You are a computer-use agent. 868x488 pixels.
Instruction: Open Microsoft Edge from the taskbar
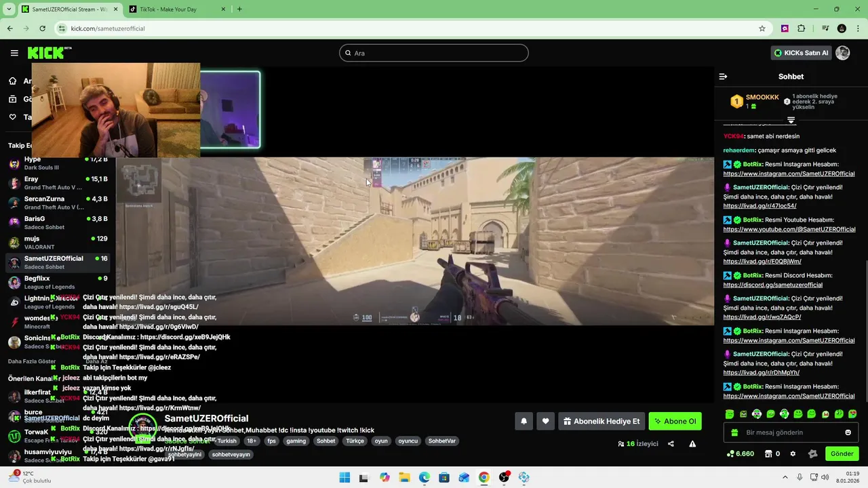pyautogui.click(x=425, y=477)
